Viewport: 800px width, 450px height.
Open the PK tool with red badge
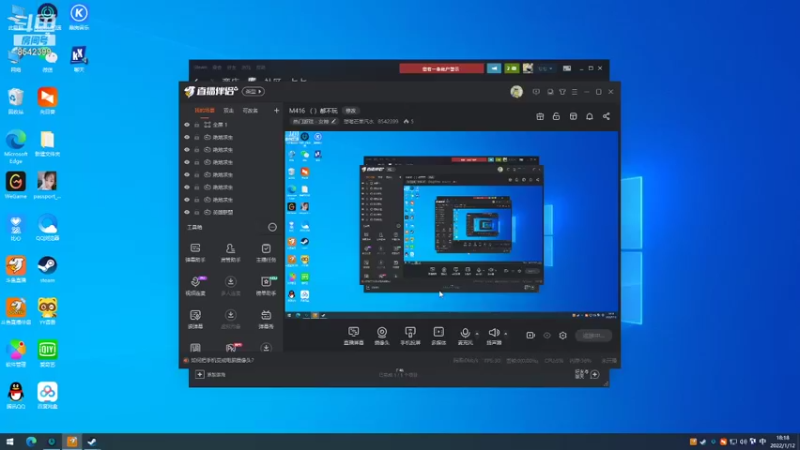pyautogui.click(x=232, y=347)
